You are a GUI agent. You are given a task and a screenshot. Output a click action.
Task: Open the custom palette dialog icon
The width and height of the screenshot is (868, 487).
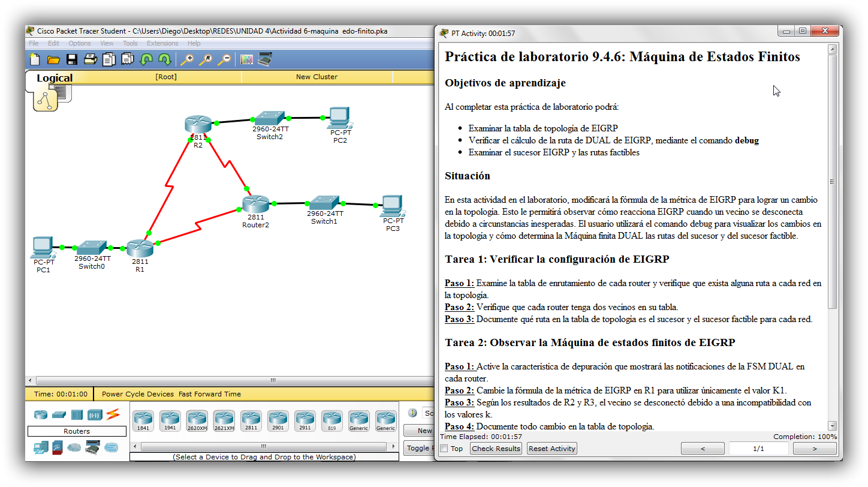246,59
